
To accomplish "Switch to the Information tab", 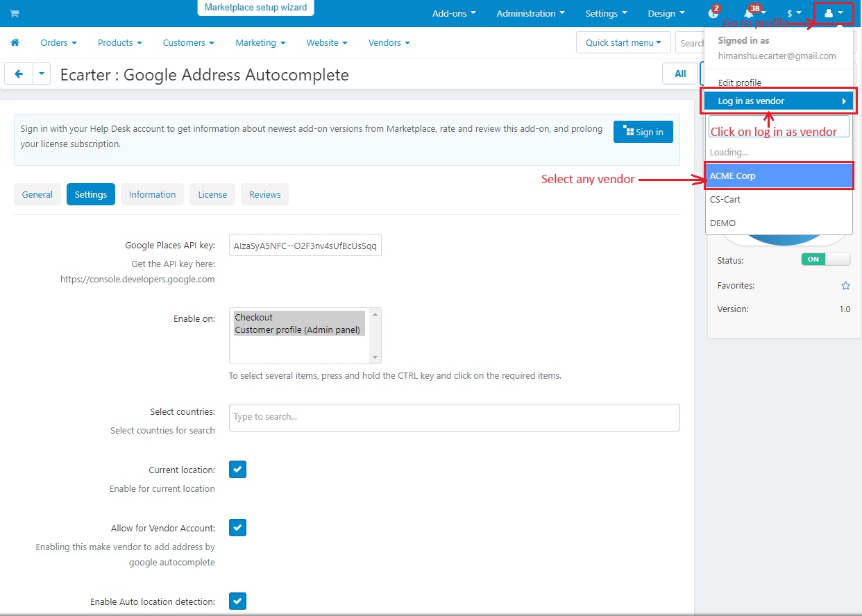I will click(152, 194).
